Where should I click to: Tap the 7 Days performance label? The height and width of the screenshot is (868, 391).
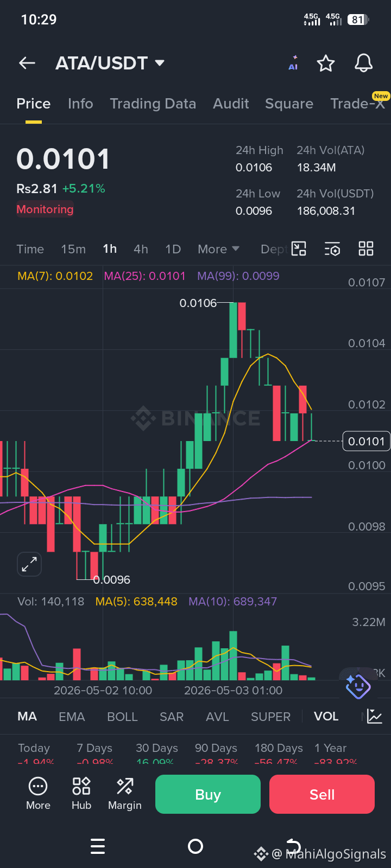coord(94,748)
